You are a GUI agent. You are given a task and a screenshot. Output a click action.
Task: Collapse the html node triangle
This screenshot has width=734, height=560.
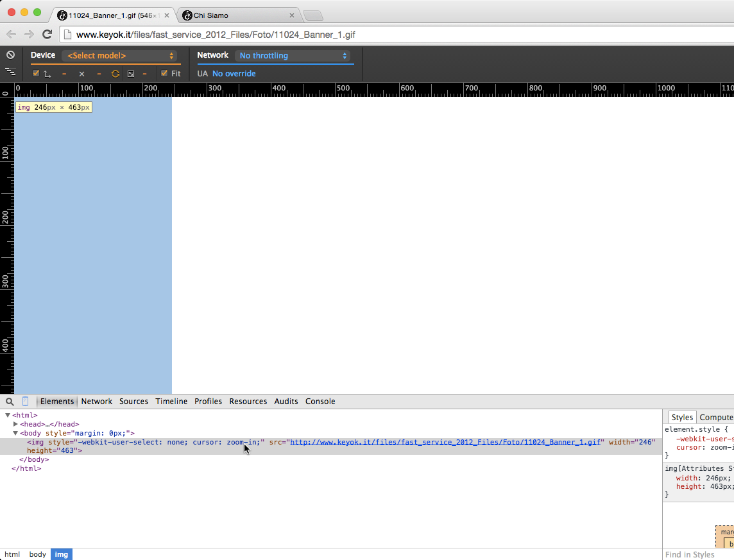[x=8, y=415]
